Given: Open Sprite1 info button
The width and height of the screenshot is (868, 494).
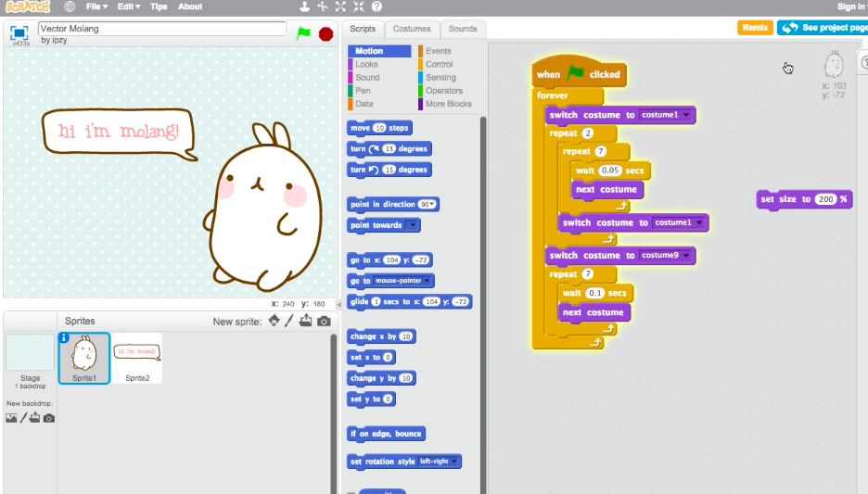Looking at the screenshot, I should [x=64, y=337].
